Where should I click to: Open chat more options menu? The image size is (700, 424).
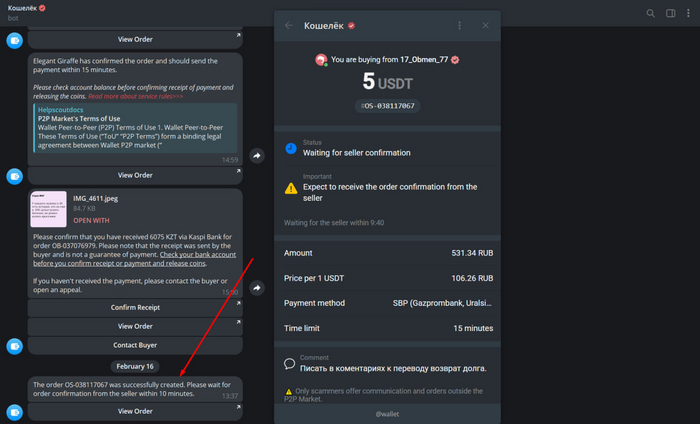pyautogui.click(x=688, y=13)
